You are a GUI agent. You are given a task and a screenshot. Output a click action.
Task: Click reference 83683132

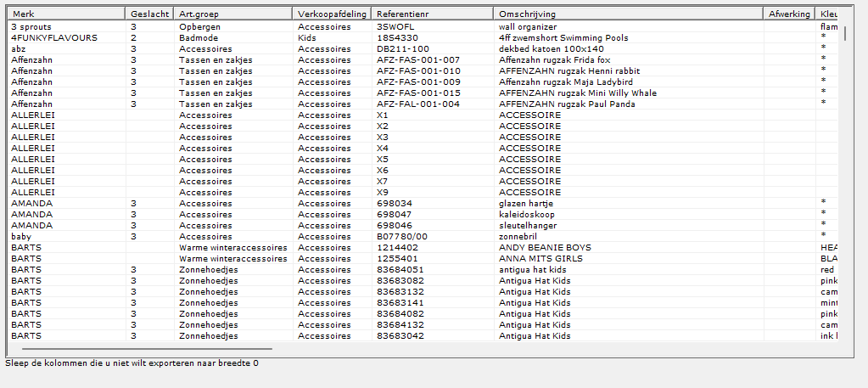[x=400, y=292]
